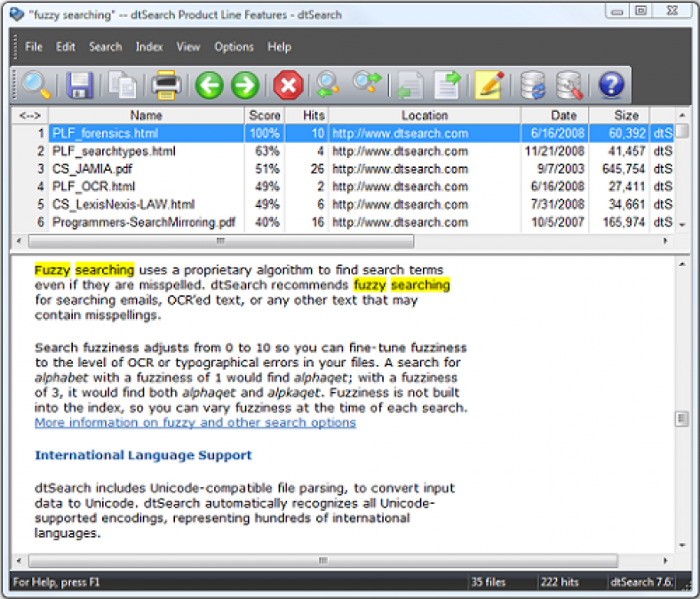Open the Options menu
The height and width of the screenshot is (599, 700).
[x=234, y=47]
